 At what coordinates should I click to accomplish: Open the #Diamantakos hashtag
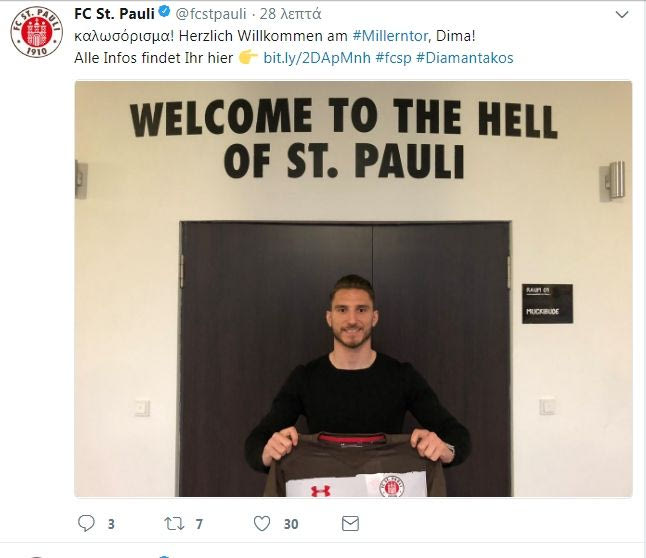pyautogui.click(x=465, y=58)
